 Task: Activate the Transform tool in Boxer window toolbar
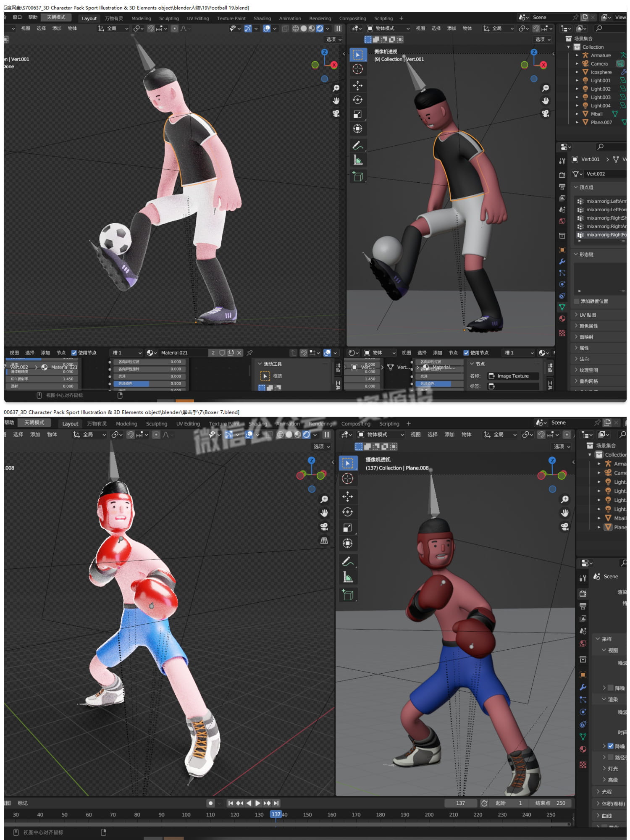point(348,543)
